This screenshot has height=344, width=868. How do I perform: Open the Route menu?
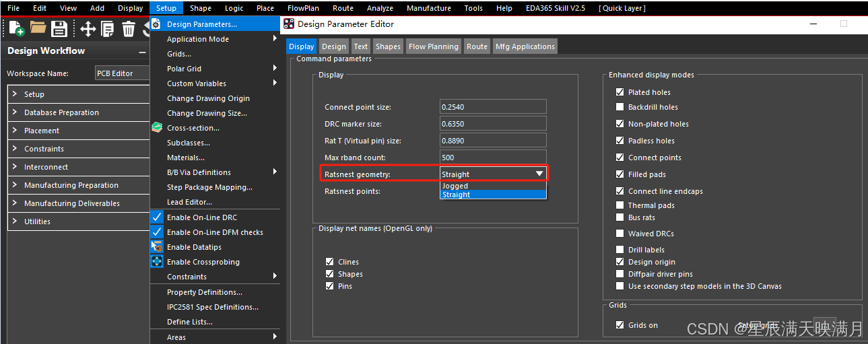pos(343,8)
